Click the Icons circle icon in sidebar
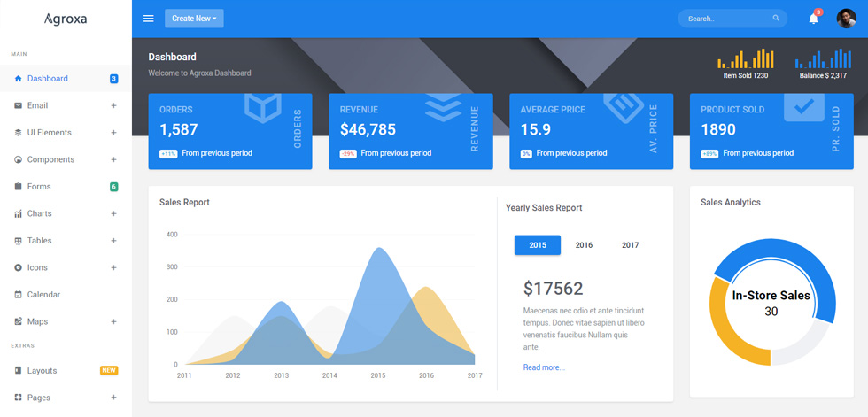The image size is (868, 417). point(18,267)
